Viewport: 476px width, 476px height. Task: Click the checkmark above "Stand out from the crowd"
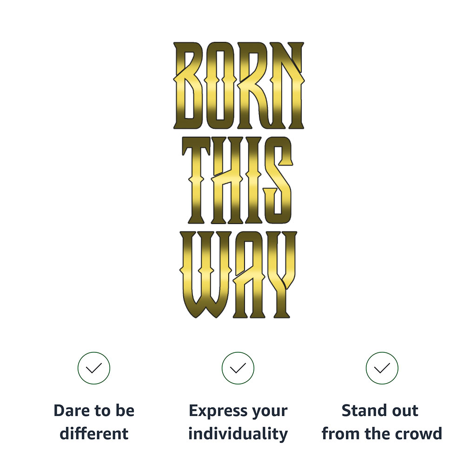pyautogui.click(x=382, y=368)
